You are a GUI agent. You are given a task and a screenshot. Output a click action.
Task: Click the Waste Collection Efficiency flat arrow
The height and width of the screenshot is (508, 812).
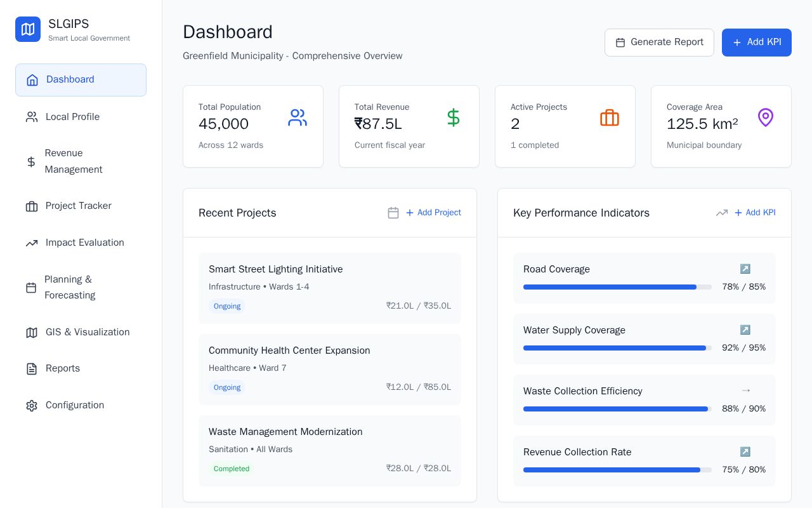(x=746, y=391)
